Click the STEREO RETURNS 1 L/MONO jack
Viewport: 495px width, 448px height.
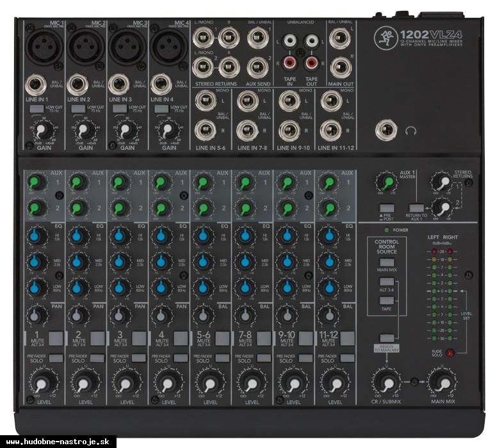(x=203, y=38)
